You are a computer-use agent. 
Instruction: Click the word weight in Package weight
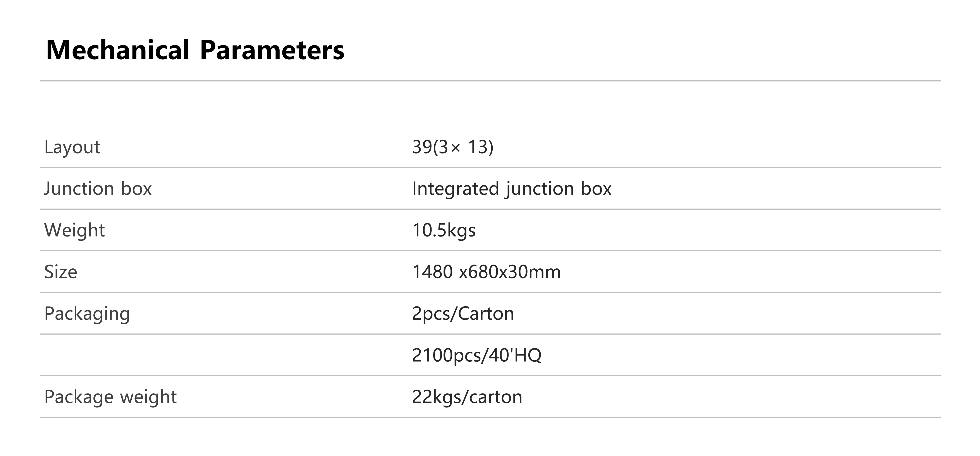coord(148,397)
